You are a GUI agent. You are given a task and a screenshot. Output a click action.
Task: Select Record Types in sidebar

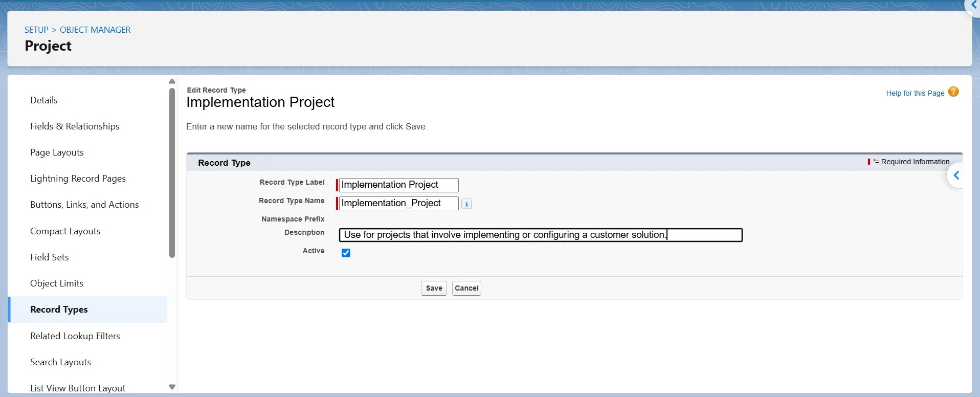coord(87,310)
